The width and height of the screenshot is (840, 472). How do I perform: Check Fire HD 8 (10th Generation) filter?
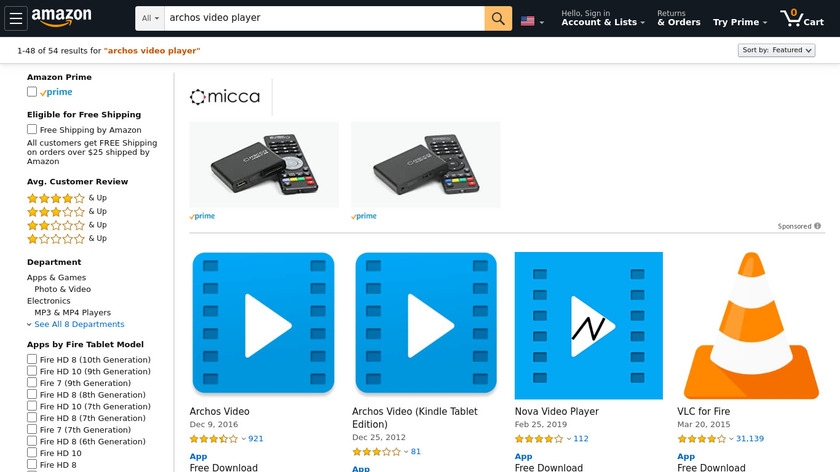[32, 359]
